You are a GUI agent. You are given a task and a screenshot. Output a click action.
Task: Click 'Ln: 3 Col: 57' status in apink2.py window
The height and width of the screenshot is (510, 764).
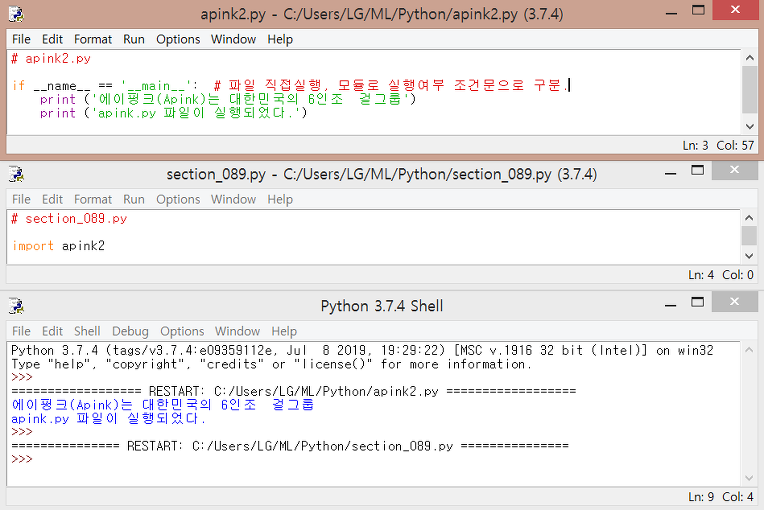[718, 146]
